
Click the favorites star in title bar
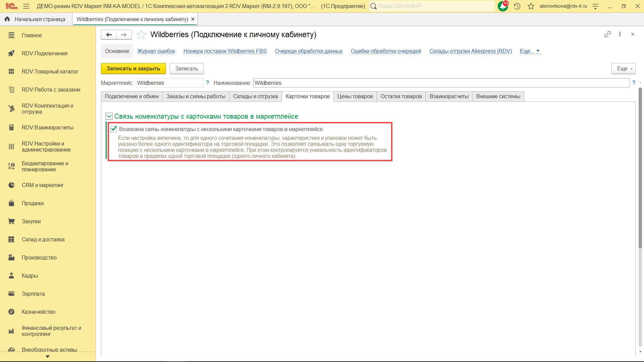(x=531, y=6)
